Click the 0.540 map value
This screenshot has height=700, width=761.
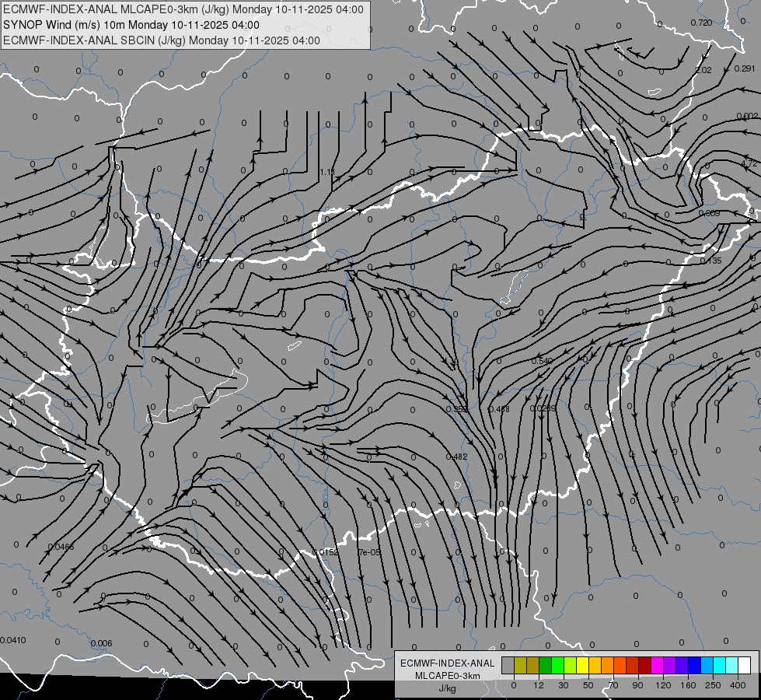pos(542,361)
